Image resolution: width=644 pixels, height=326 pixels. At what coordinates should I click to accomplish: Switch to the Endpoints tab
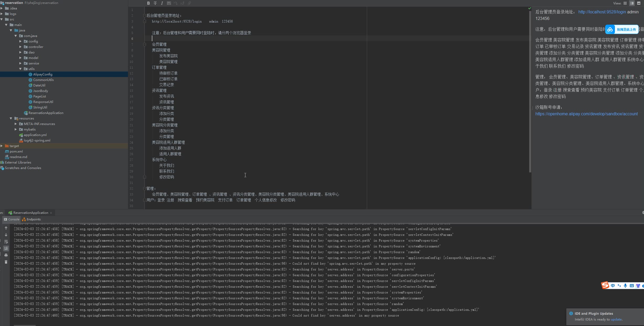(x=31, y=219)
